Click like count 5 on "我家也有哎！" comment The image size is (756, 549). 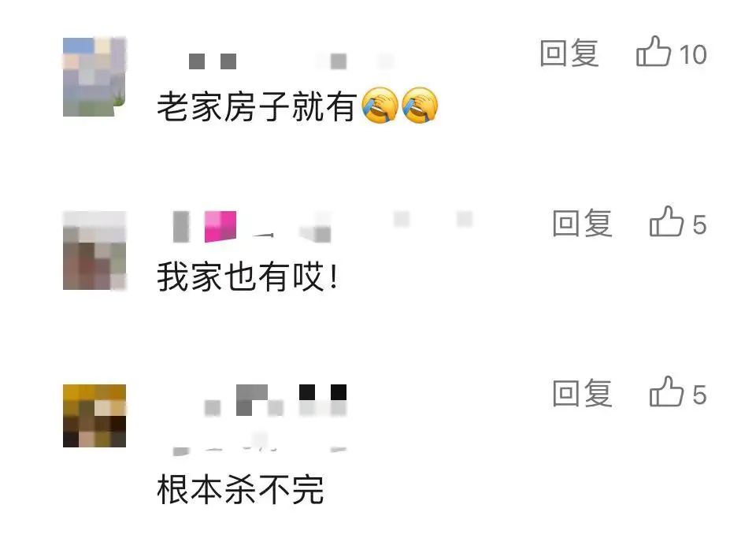pyautogui.click(x=699, y=224)
